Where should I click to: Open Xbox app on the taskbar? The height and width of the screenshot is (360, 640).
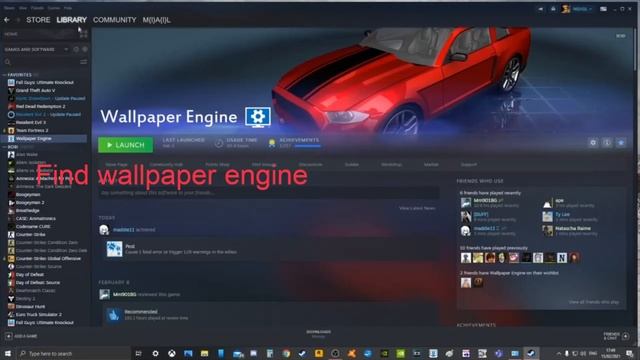[x=171, y=353]
